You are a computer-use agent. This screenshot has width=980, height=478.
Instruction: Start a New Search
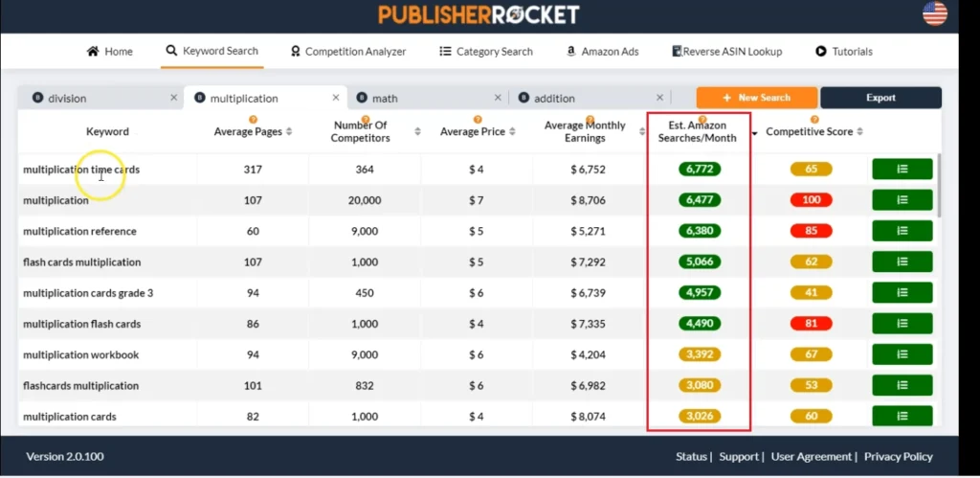point(756,98)
